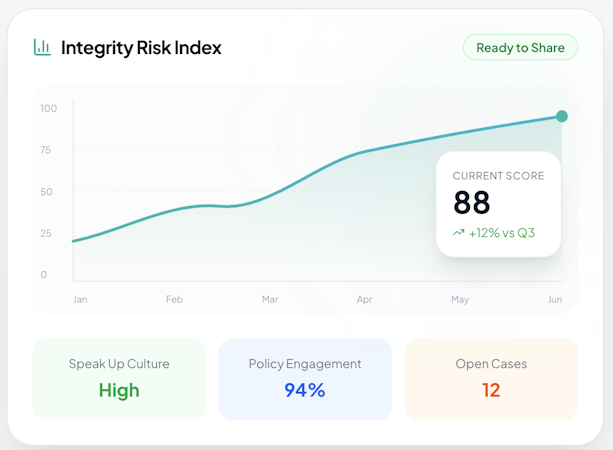Click the 100 value on the y-axis
This screenshot has height=450, width=613.
(48, 108)
